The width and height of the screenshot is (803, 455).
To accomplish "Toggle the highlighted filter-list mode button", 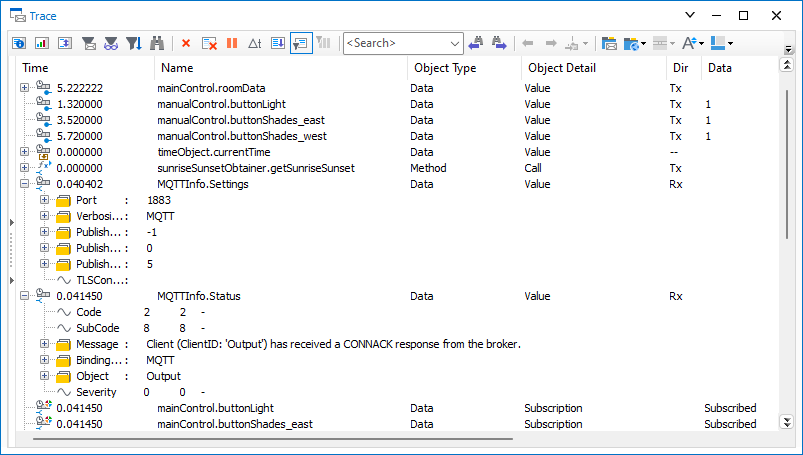I will point(301,44).
